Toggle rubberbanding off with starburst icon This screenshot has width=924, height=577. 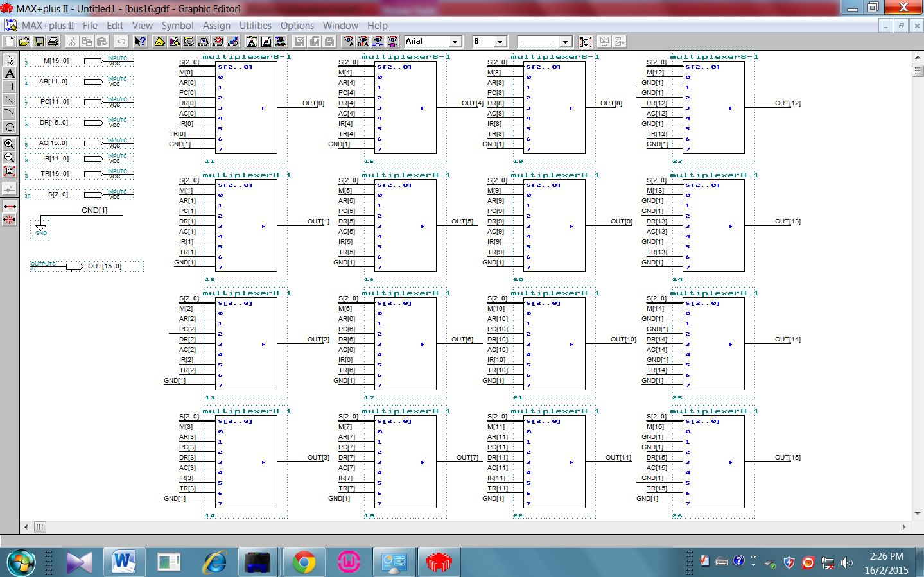(x=10, y=220)
